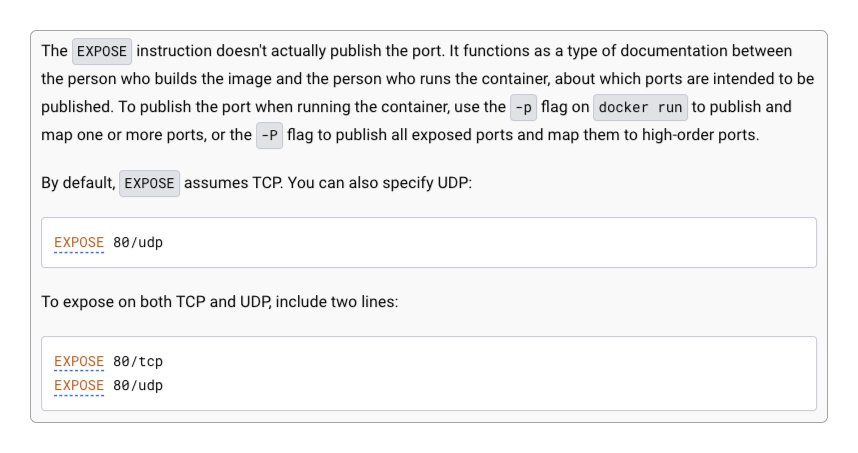Click EXPOSE code badge after 'By default'
The height and width of the screenshot is (453, 858).
coord(149,183)
